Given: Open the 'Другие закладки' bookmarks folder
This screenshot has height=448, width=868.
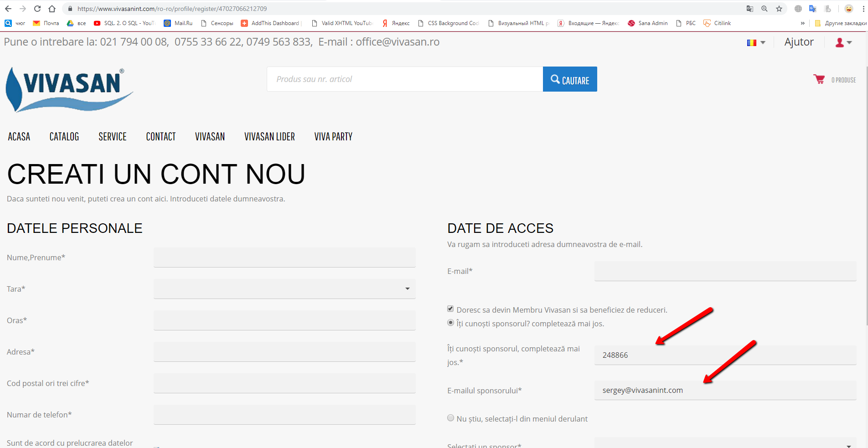Looking at the screenshot, I should (x=840, y=23).
